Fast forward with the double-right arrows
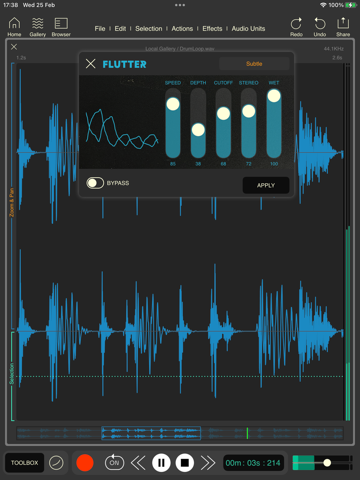Image resolution: width=360 pixels, height=480 pixels. pyautogui.click(x=208, y=463)
